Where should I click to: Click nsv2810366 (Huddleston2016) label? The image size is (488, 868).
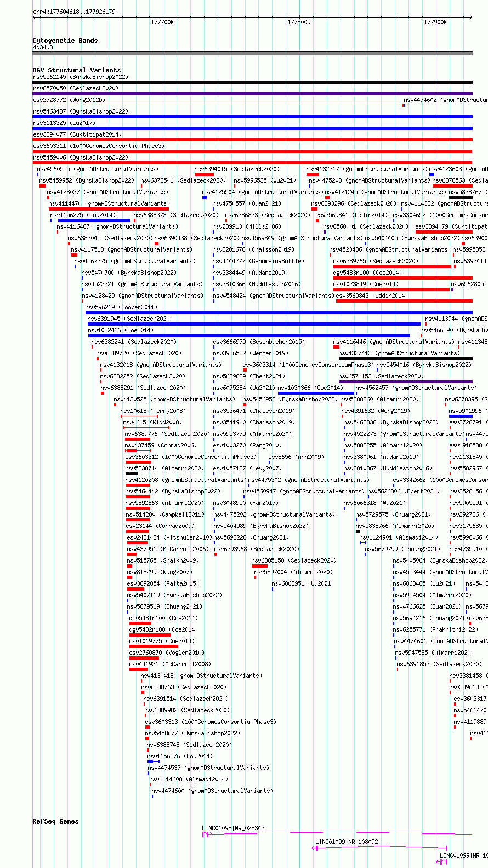[257, 284]
